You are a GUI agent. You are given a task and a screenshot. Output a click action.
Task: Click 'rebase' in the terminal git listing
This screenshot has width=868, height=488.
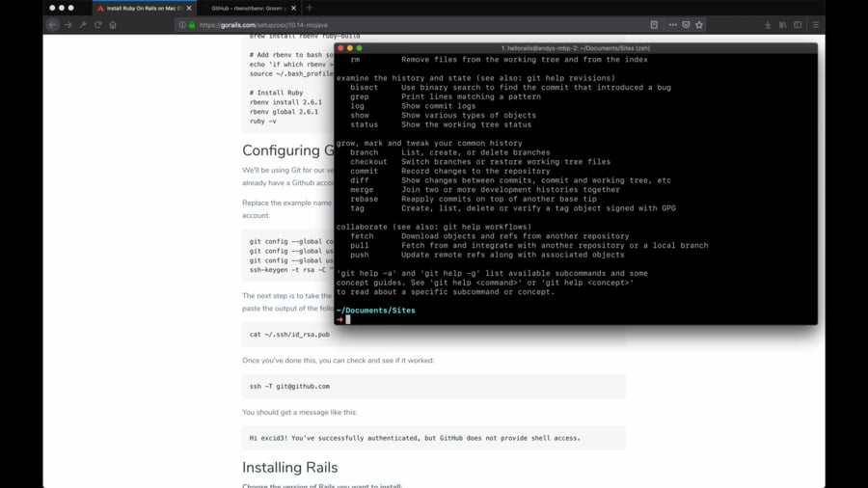click(364, 200)
